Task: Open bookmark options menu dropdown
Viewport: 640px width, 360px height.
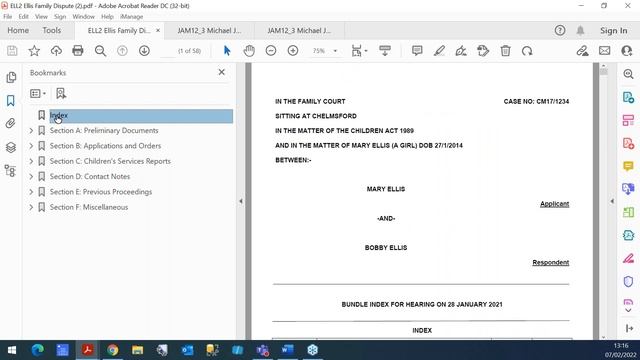Action: [38, 93]
